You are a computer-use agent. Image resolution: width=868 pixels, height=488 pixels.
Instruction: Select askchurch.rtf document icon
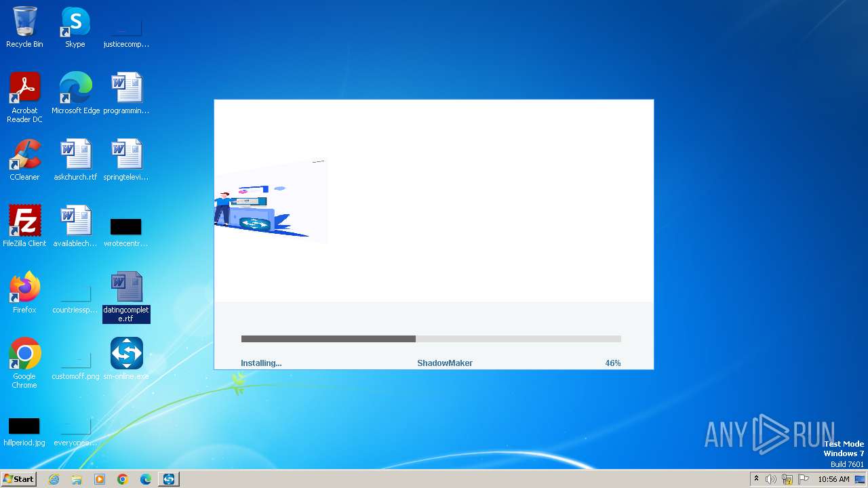(75, 160)
